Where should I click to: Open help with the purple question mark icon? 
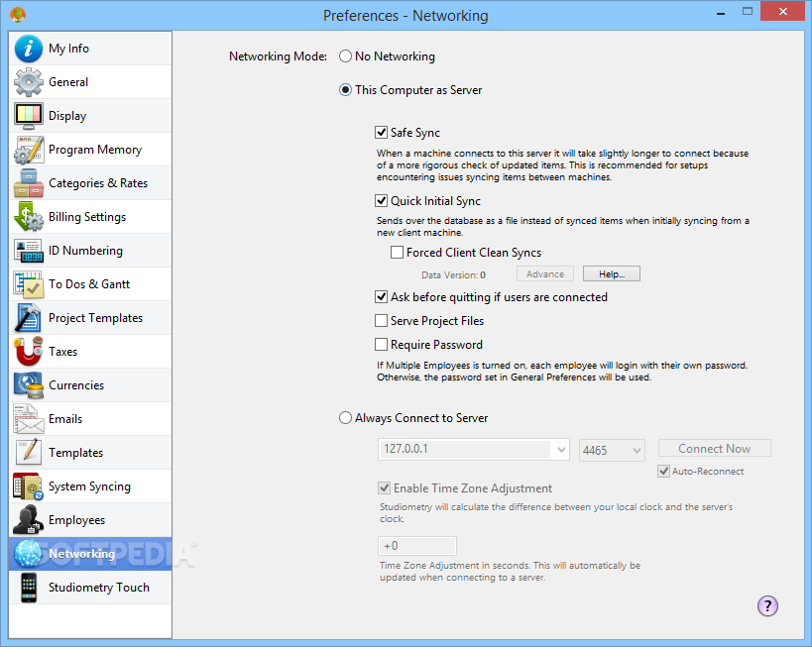[x=767, y=605]
